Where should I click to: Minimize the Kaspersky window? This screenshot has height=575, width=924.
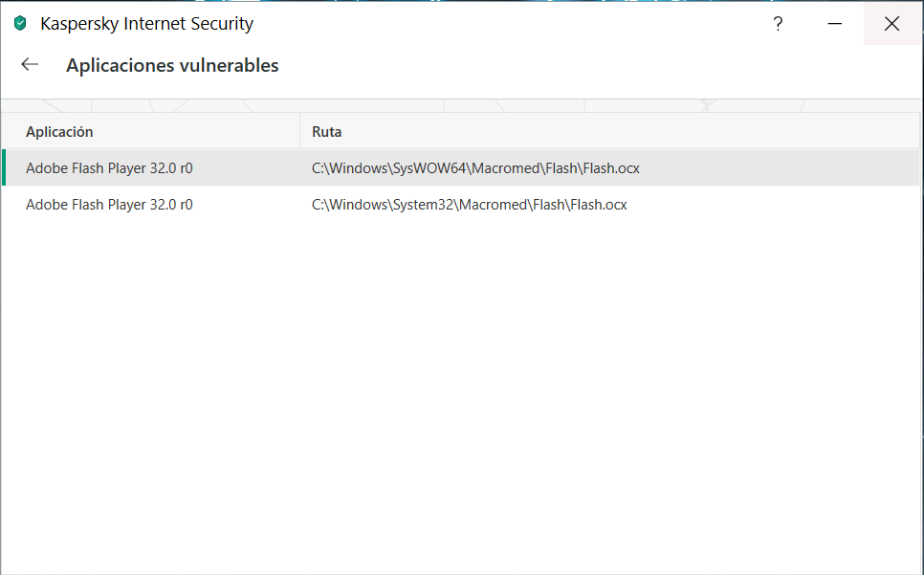834,24
